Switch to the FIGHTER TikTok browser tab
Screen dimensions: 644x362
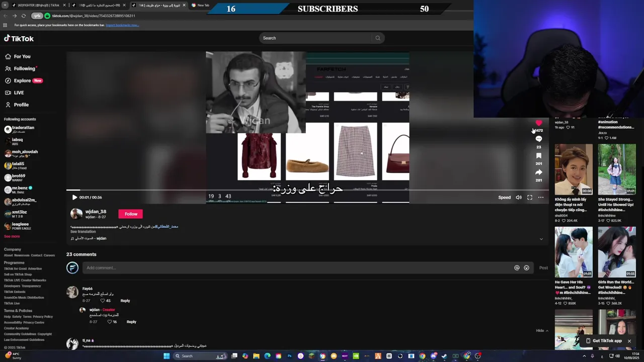[38, 5]
